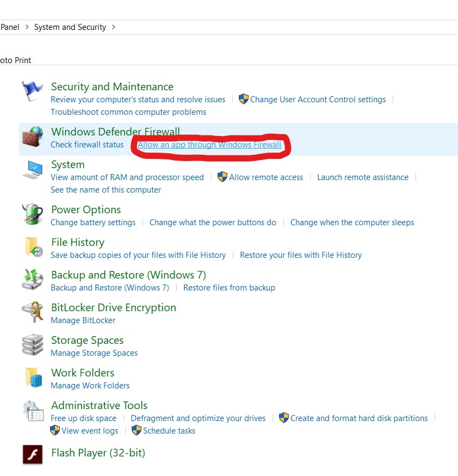This screenshot has height=476, width=458.
Task: Click the Windows Defender Firewall brick wall icon
Action: (x=32, y=137)
